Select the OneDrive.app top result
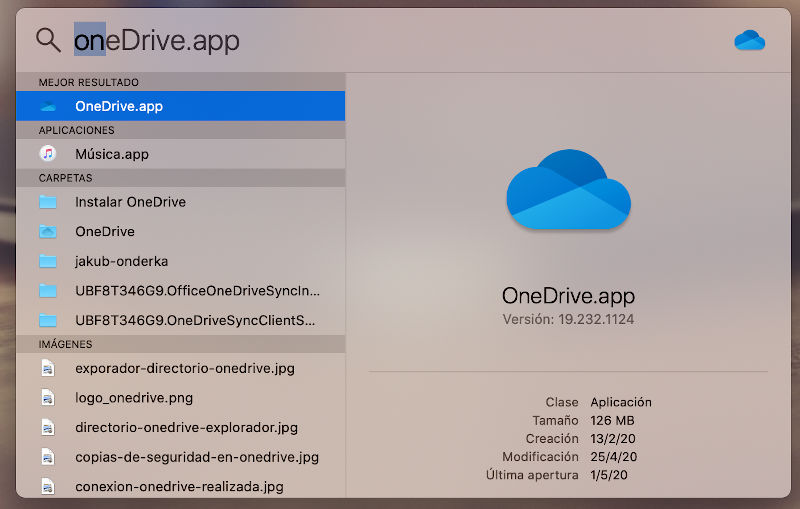The image size is (800, 509). click(181, 106)
